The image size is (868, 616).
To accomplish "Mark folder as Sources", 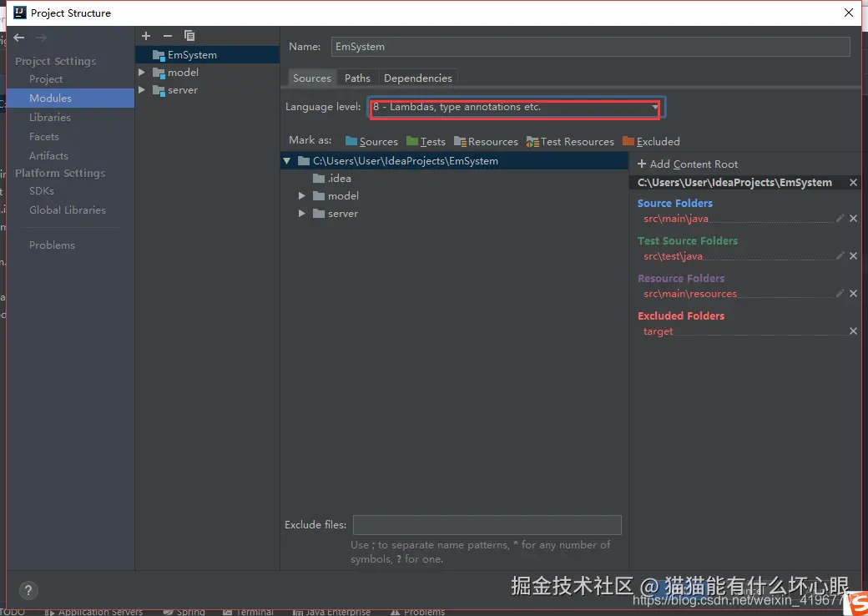I will [371, 142].
